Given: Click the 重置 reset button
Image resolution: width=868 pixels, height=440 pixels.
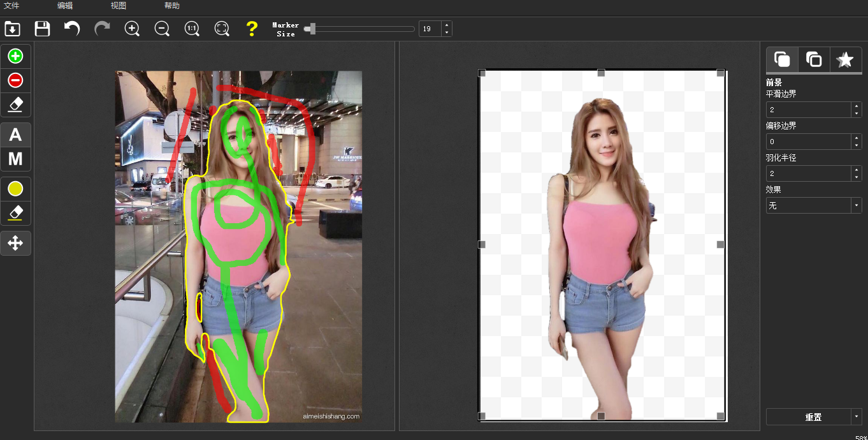Looking at the screenshot, I should pos(813,417).
